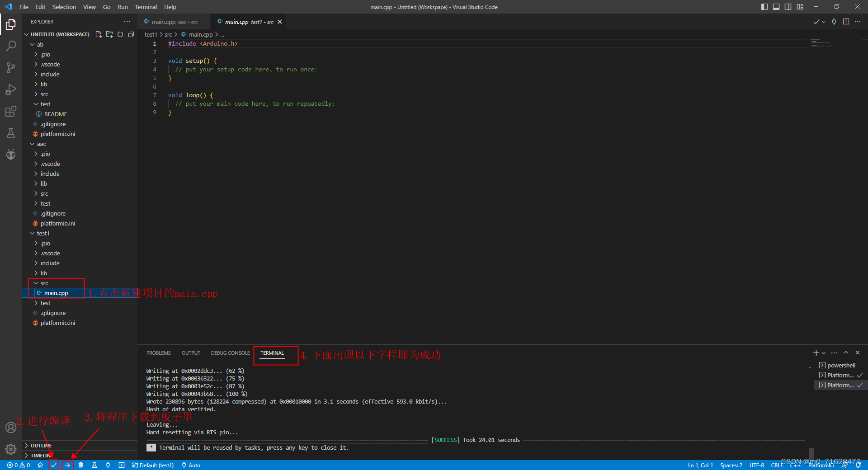Toggle the secondary side bar layout icon

pyautogui.click(x=788, y=7)
